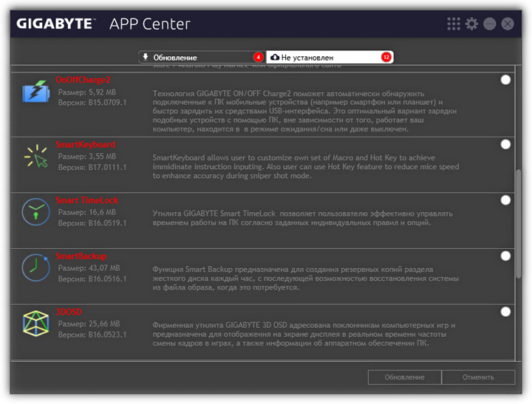Click the red badge showing 4 updates

pos(259,58)
